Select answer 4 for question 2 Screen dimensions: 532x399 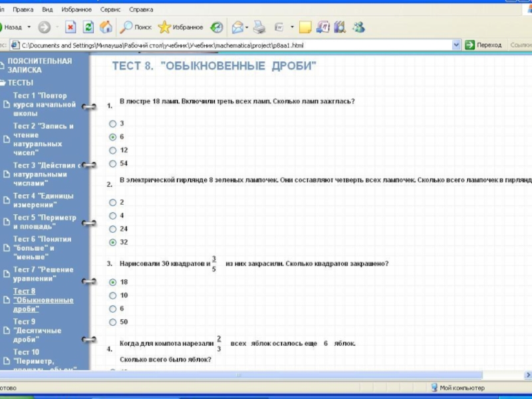click(112, 215)
